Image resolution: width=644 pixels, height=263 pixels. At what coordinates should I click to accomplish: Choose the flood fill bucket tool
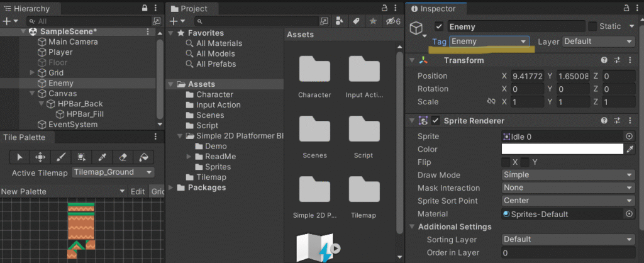pyautogui.click(x=143, y=157)
